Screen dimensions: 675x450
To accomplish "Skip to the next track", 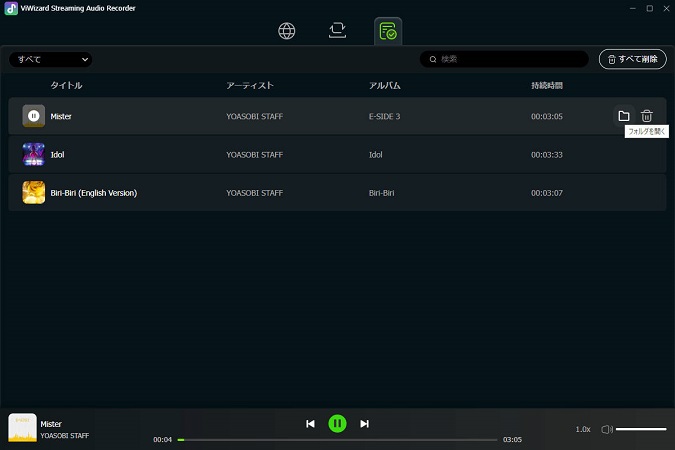I will click(x=364, y=424).
